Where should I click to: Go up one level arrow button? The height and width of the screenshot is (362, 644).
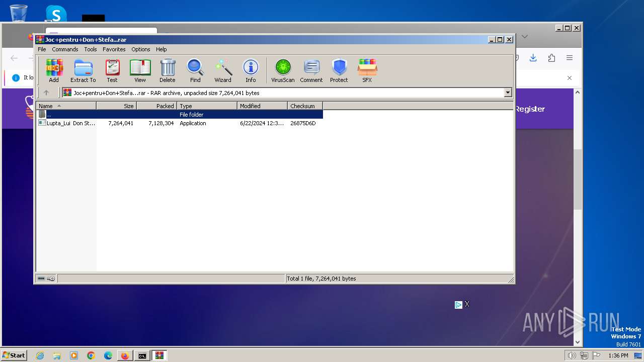click(46, 93)
